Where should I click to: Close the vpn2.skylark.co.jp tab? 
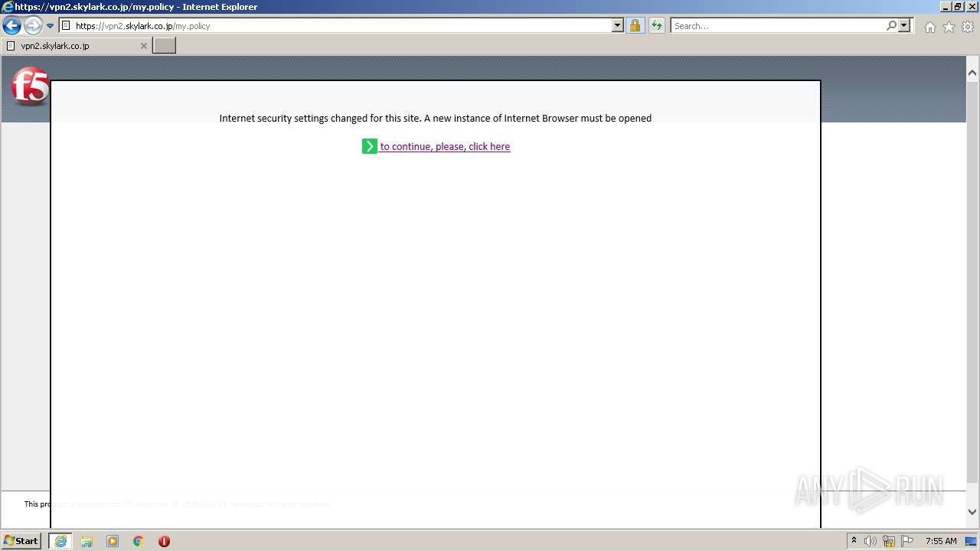(x=143, y=46)
